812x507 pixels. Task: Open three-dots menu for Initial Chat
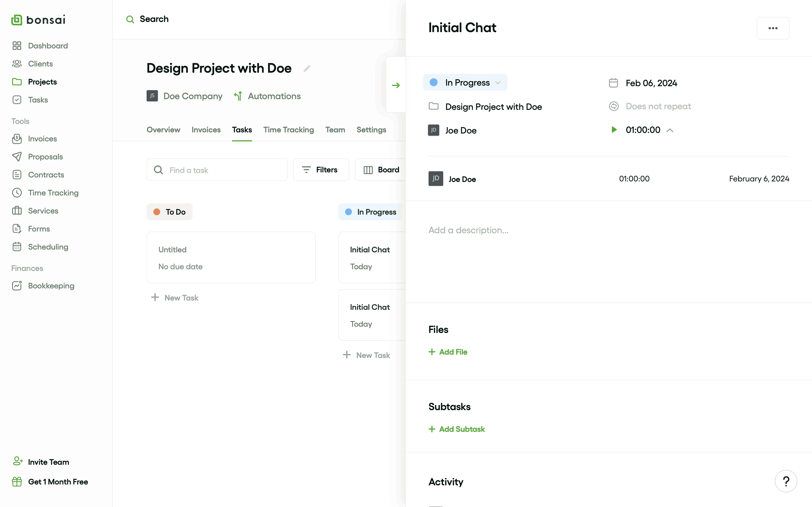pyautogui.click(x=773, y=28)
